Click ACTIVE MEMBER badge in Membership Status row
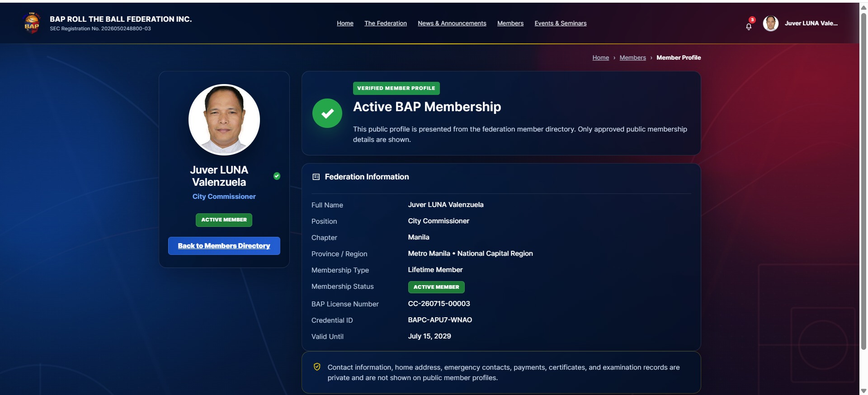This screenshot has height=395, width=868. pos(436,287)
